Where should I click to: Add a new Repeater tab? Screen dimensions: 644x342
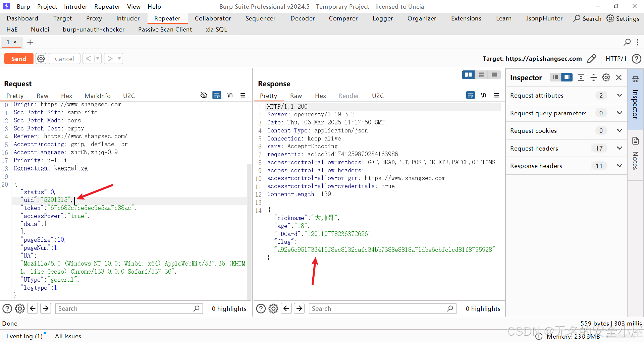click(x=30, y=42)
